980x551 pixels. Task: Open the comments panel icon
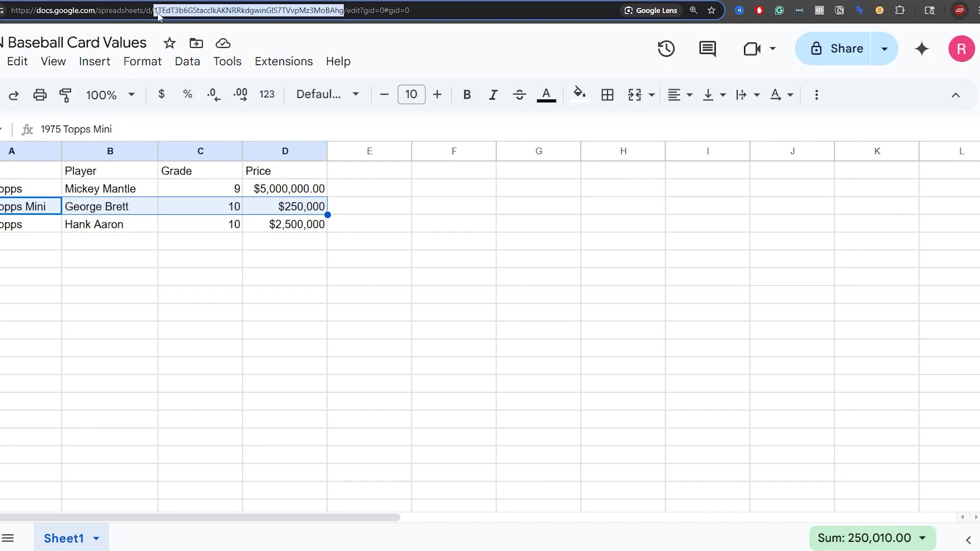(707, 49)
